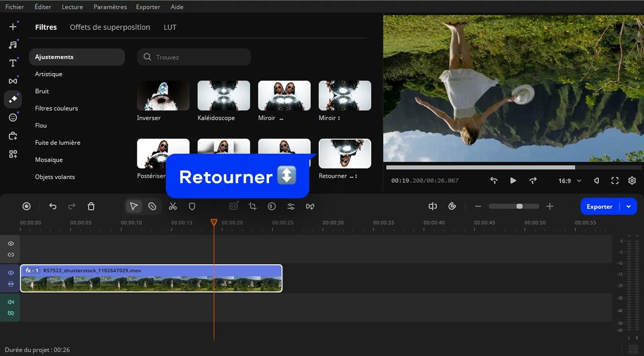Open the stickers emoji panel in sidebar
This screenshot has height=356, width=644.
point(13,117)
